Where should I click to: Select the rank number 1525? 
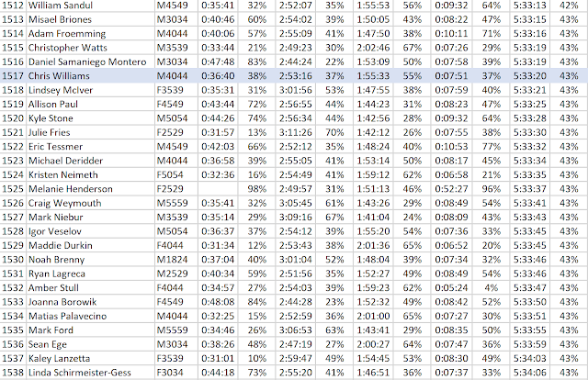click(x=13, y=189)
